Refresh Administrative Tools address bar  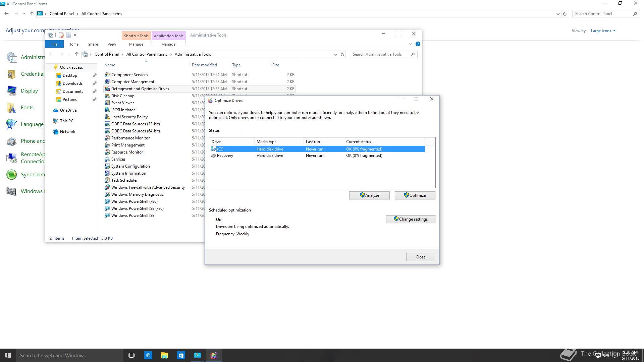click(x=342, y=54)
